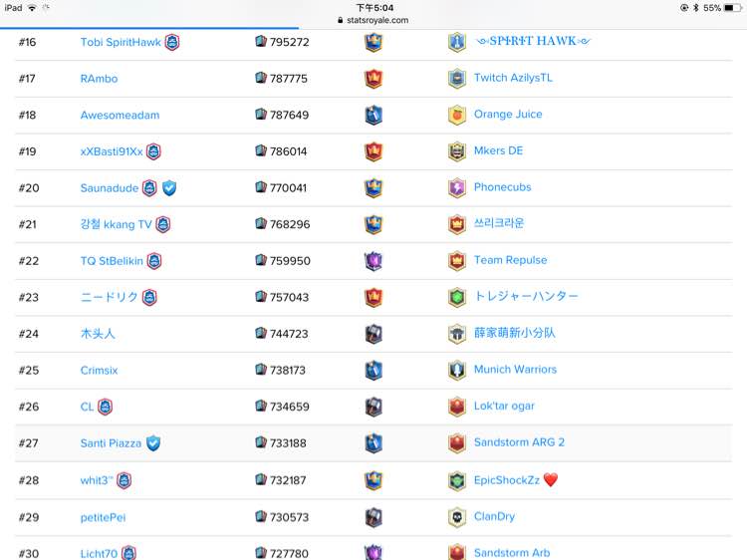
Task: Open Tobi SpiritHawk player profile
Action: coord(121,43)
